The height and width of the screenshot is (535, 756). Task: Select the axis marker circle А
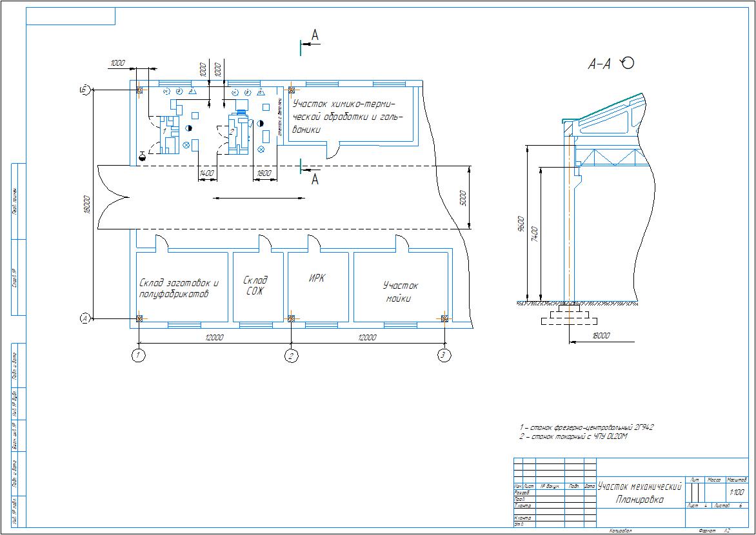click(x=83, y=318)
